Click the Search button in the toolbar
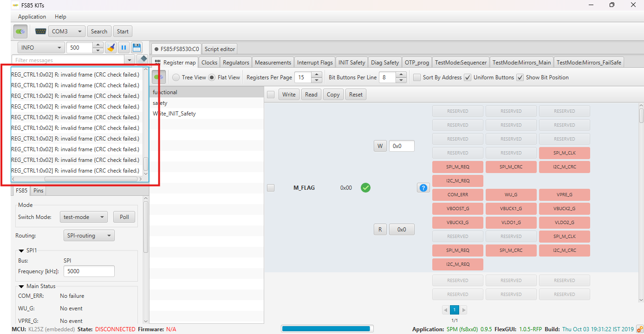Screen dimensions: 644x334 pos(99,31)
